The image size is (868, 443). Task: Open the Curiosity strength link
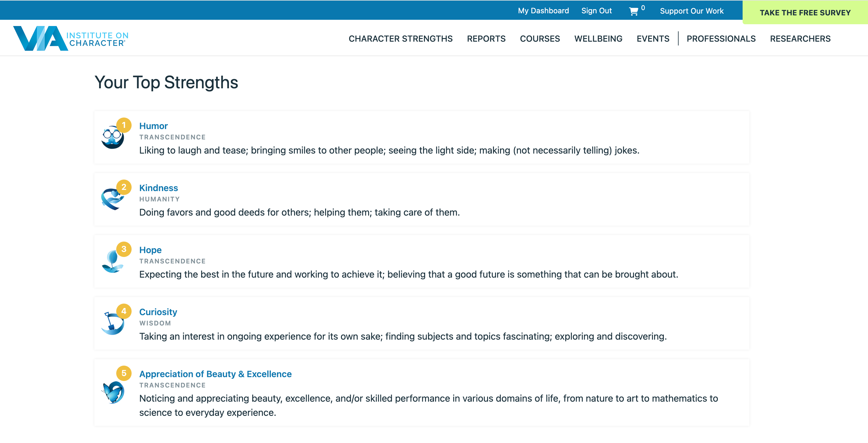coord(158,312)
